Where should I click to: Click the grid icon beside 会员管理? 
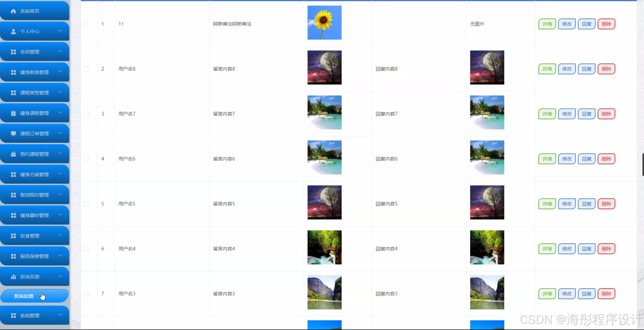click(x=14, y=52)
